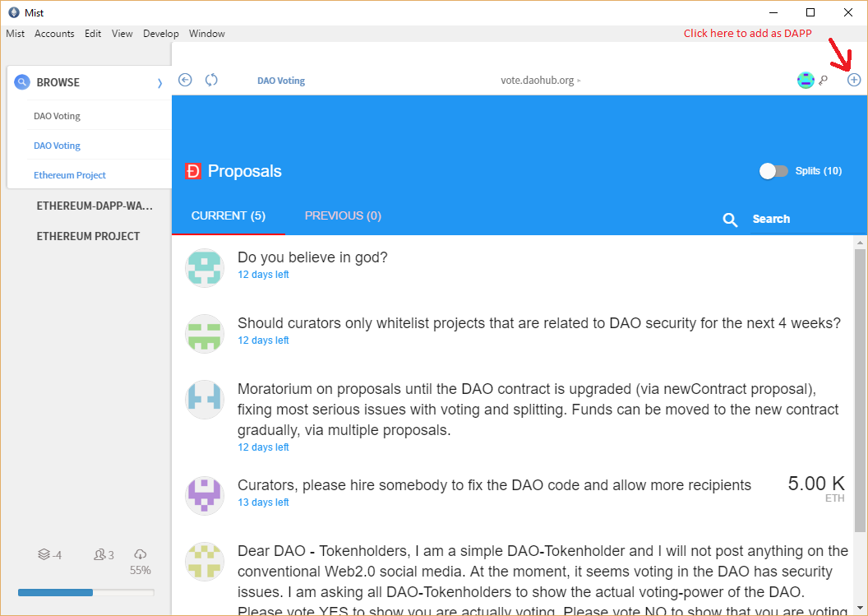This screenshot has height=616, width=868.
Task: Open the Edit menu
Action: (x=93, y=34)
